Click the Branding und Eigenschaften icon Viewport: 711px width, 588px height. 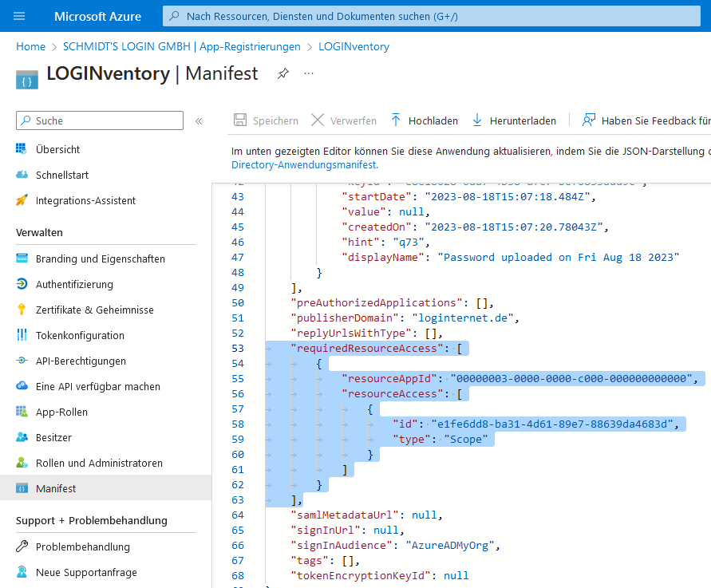coord(22,258)
